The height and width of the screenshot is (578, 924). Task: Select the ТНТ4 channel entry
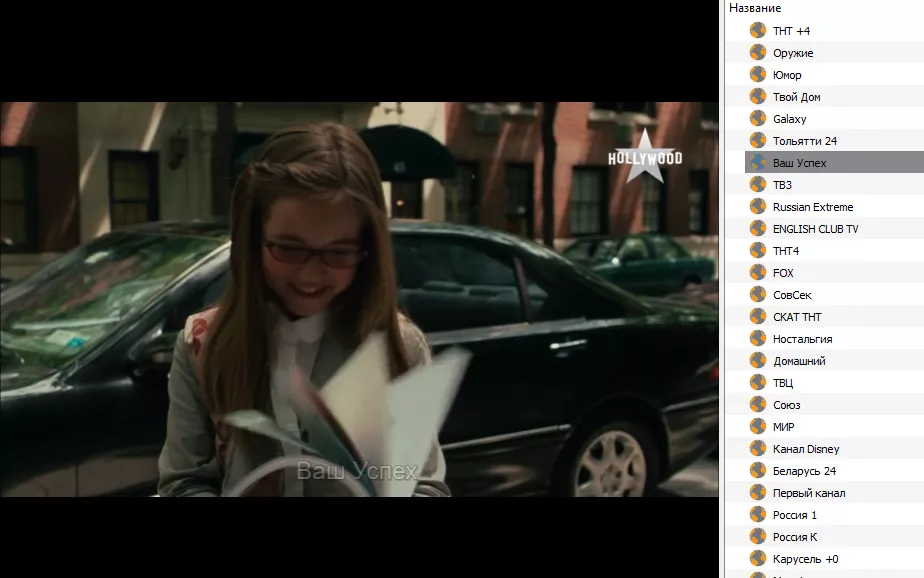point(786,251)
